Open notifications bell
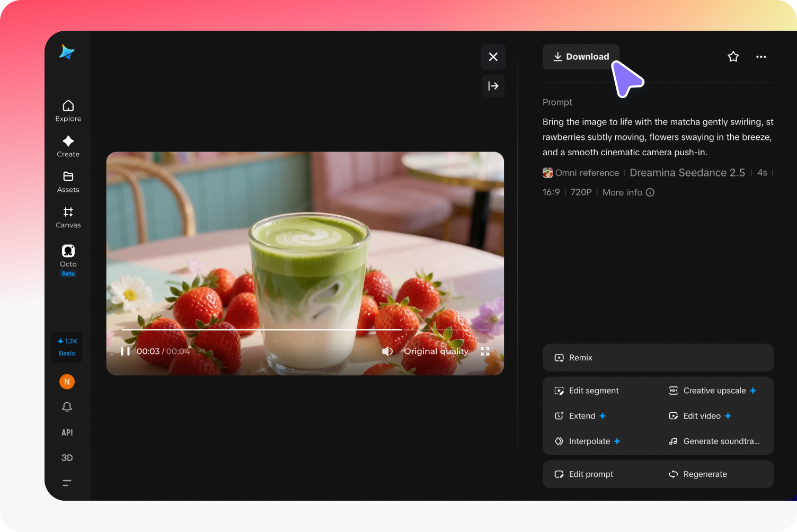 tap(67, 407)
